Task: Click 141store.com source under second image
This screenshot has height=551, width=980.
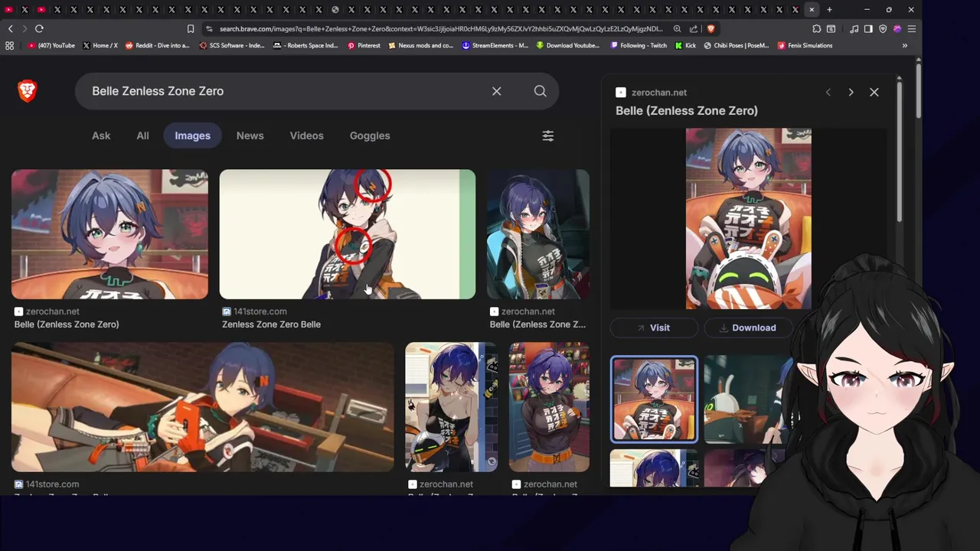Action: point(260,311)
